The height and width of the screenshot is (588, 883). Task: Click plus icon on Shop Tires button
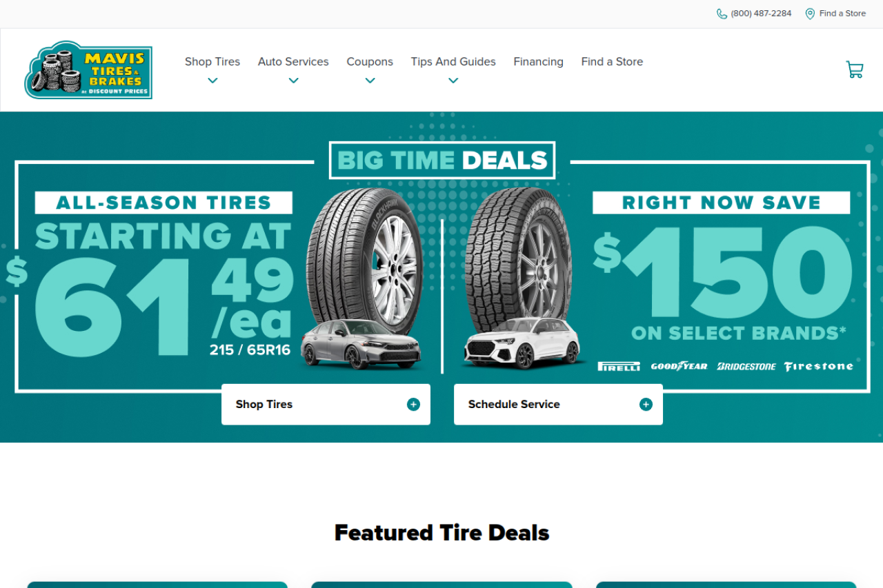point(413,405)
